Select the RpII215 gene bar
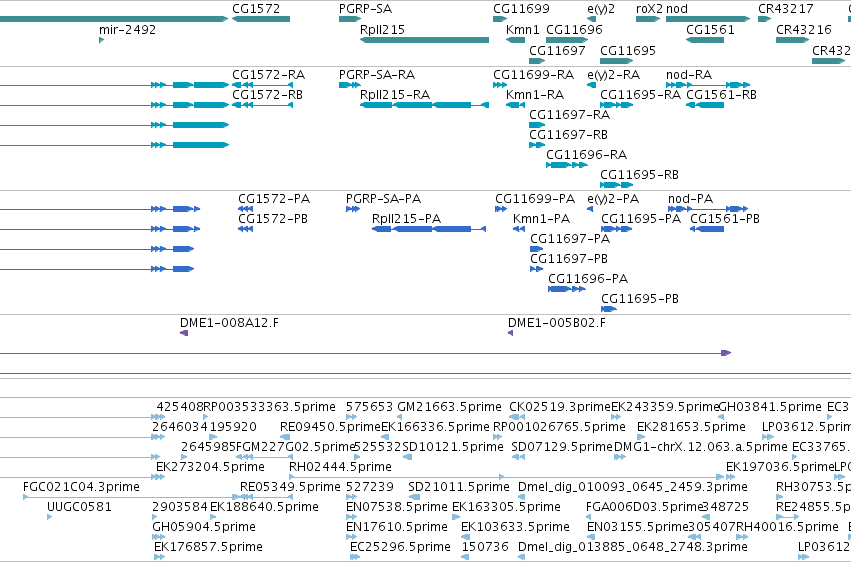The width and height of the screenshot is (851, 562). [424, 40]
